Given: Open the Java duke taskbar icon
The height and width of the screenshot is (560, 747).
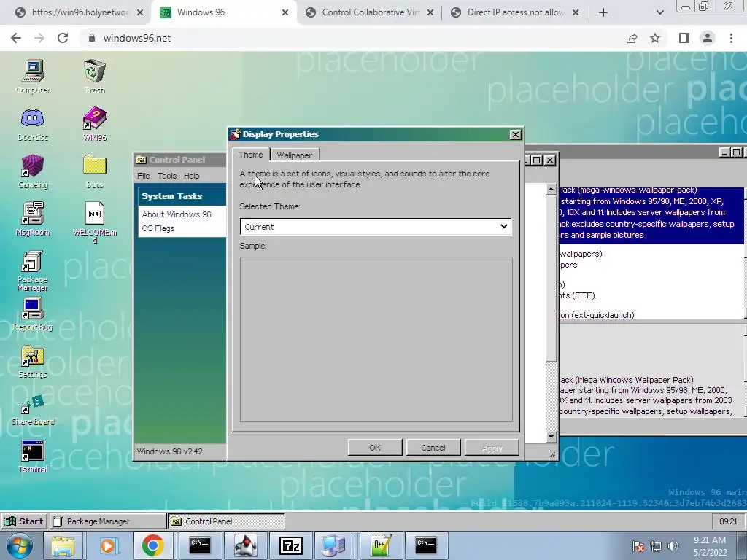Looking at the screenshot, I should 245,545.
